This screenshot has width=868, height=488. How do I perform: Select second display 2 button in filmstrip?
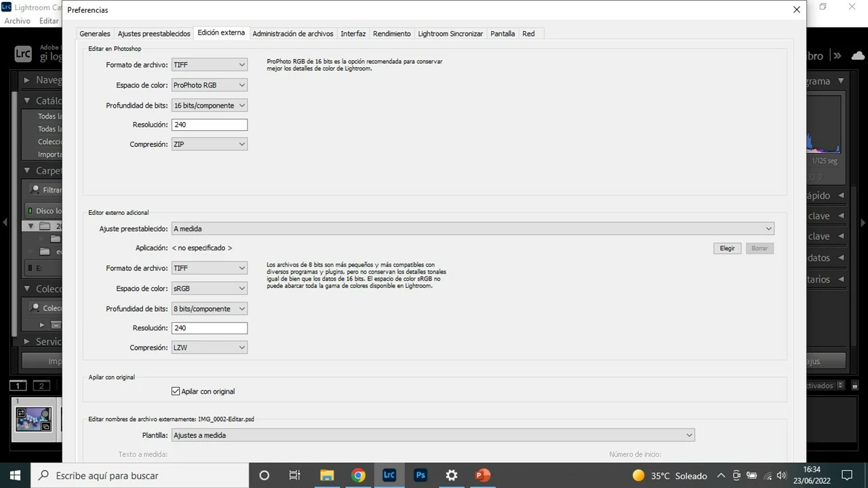(41, 386)
